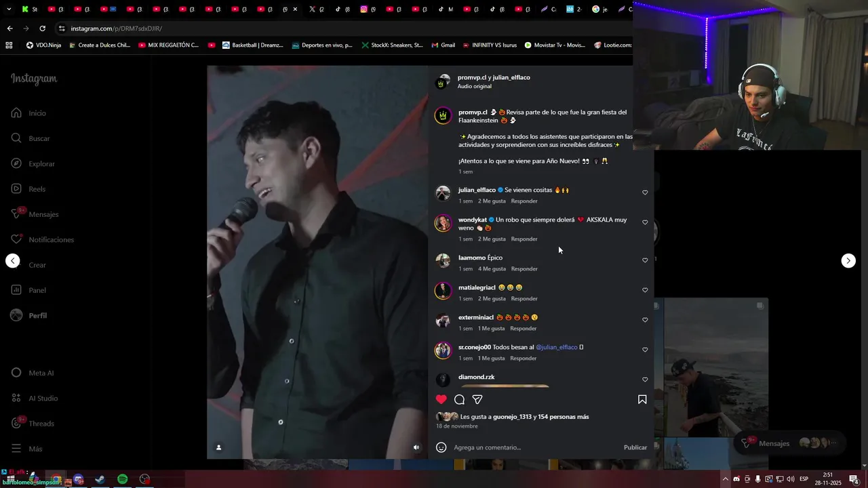Show tagged people icon on the video
The width and height of the screenshot is (868, 488).
(x=218, y=447)
